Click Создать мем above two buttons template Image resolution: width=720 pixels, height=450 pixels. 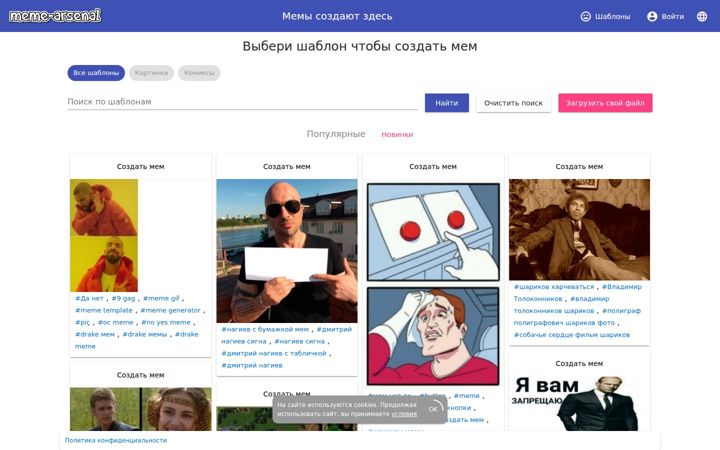point(433,167)
